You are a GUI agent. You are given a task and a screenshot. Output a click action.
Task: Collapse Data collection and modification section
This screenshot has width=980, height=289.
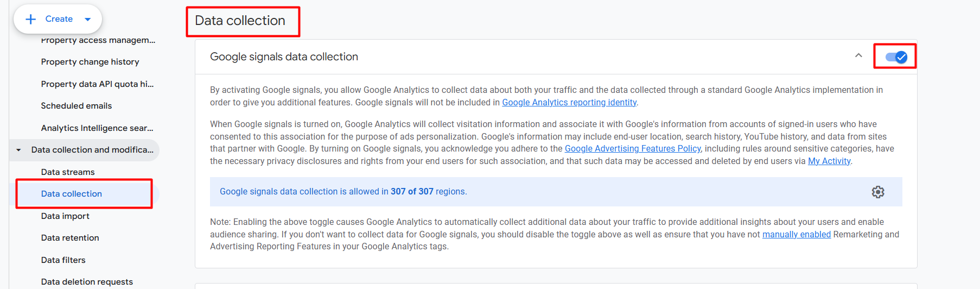pos(19,150)
